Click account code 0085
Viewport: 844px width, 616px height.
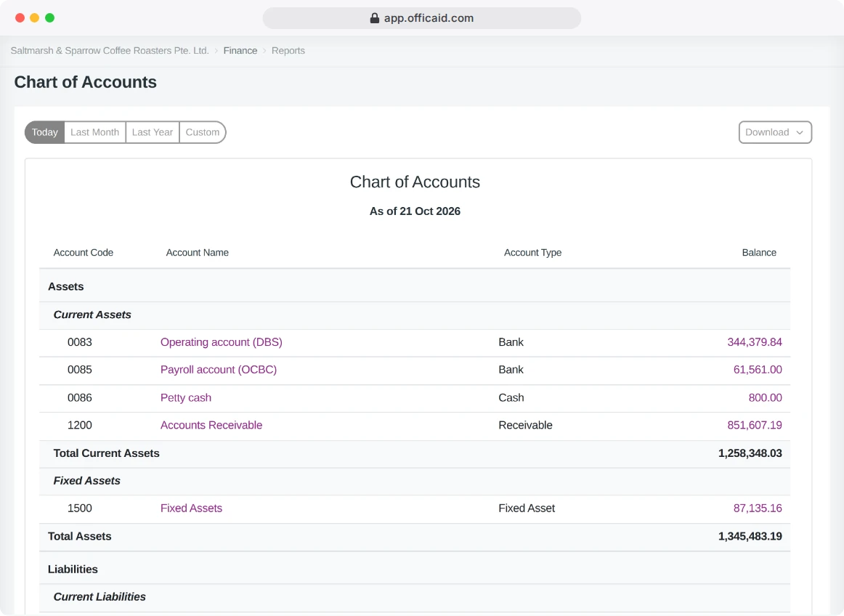coord(80,370)
